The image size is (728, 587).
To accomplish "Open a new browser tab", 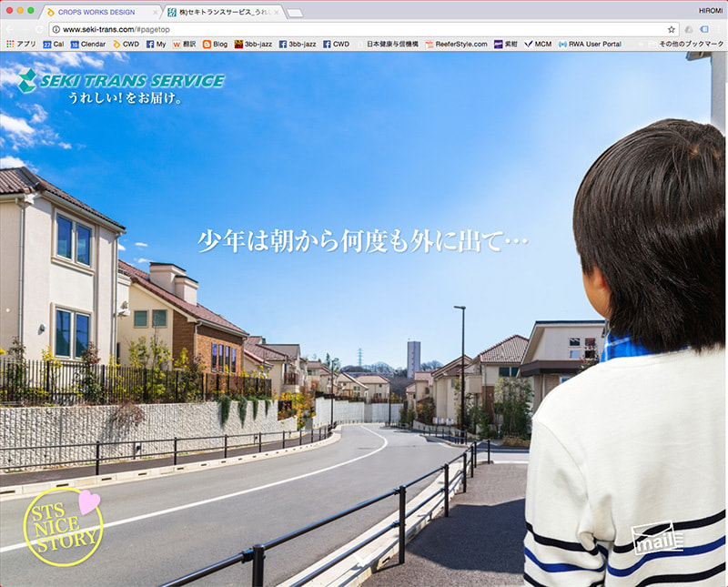I will [x=295, y=13].
